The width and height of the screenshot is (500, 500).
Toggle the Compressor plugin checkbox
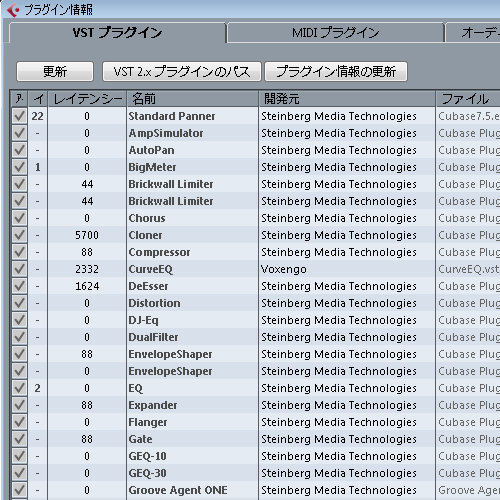(x=19, y=252)
